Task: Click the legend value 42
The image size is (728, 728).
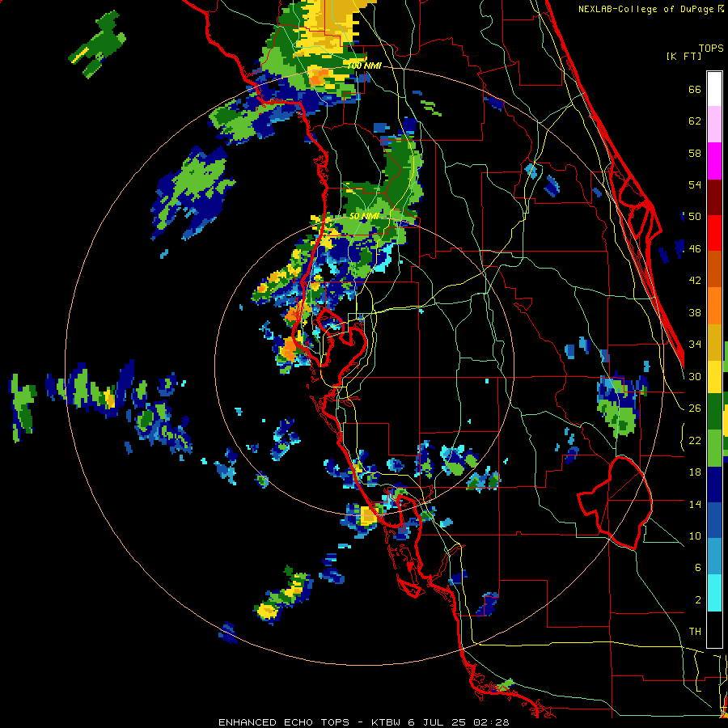Action: point(695,281)
